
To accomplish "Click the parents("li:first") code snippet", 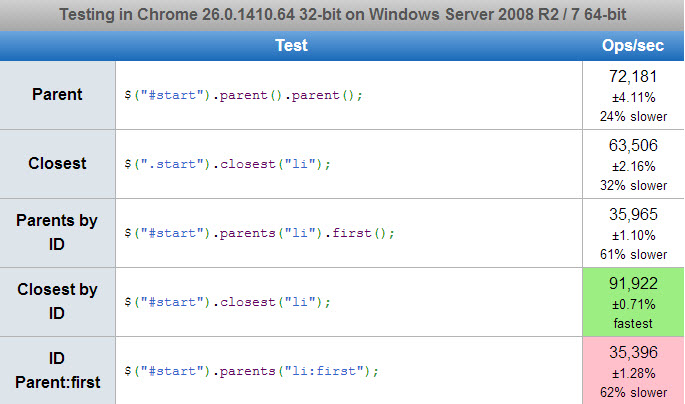I will 252,371.
